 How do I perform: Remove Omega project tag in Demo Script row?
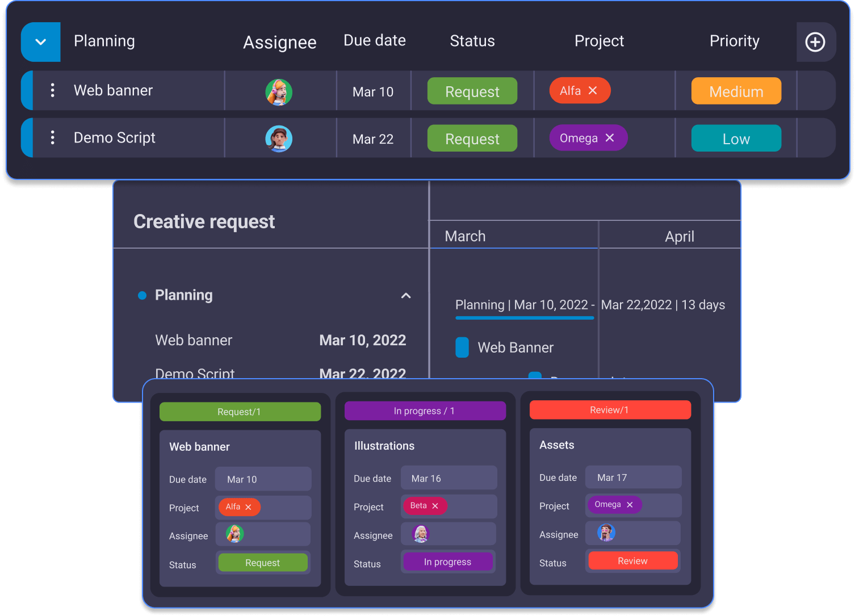point(610,138)
